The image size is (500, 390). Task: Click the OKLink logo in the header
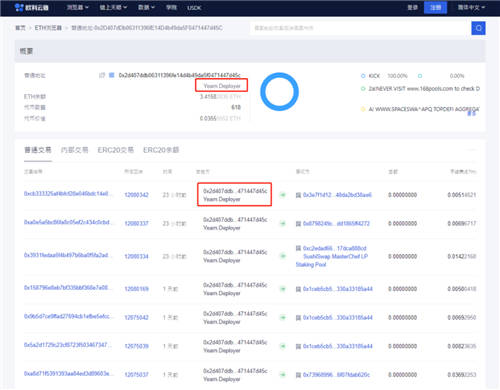pyautogui.click(x=32, y=7)
